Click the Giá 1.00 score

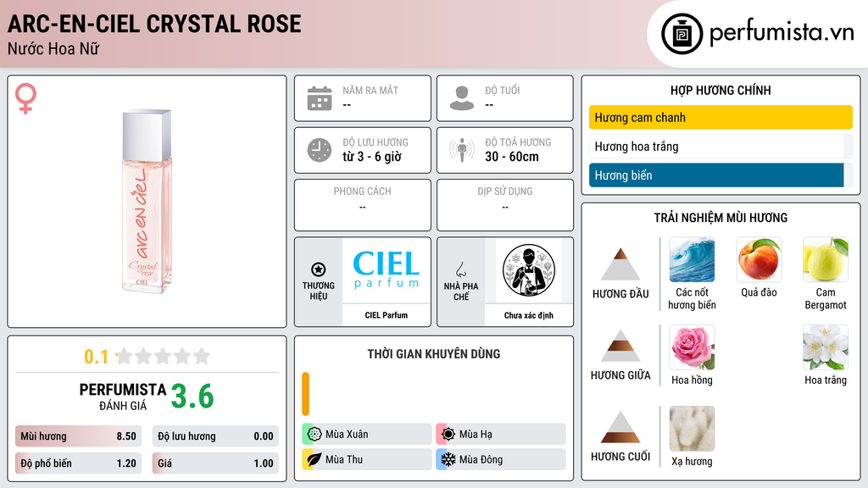(x=215, y=463)
